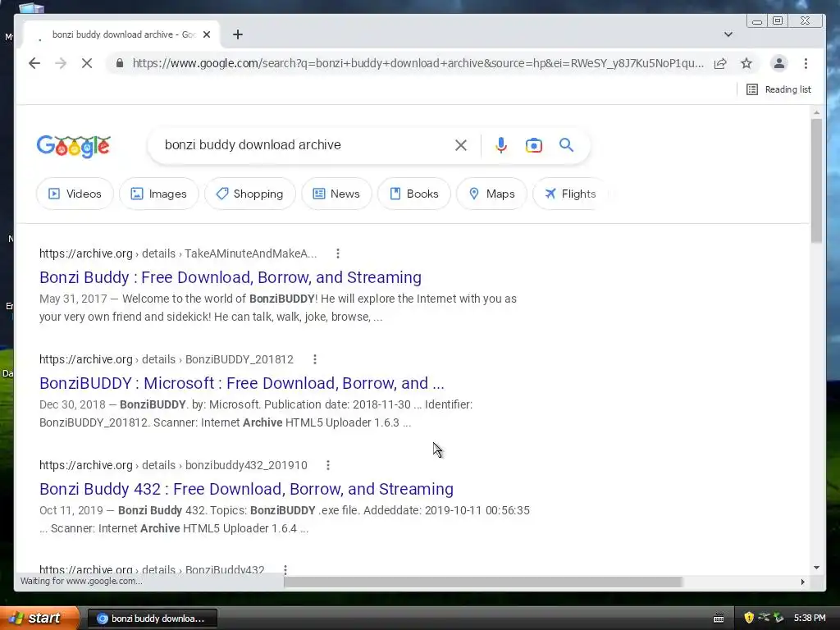Bookmark this page with the star icon

pos(746,63)
